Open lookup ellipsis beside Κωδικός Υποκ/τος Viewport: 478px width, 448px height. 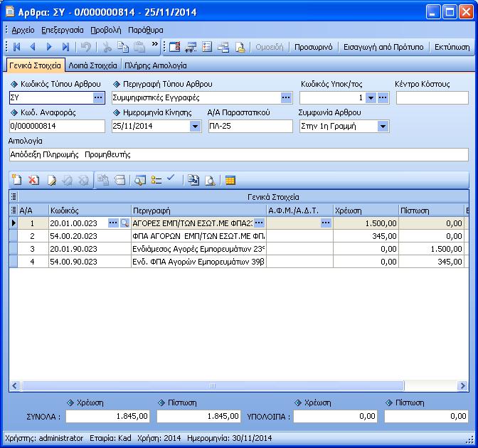pos(383,98)
